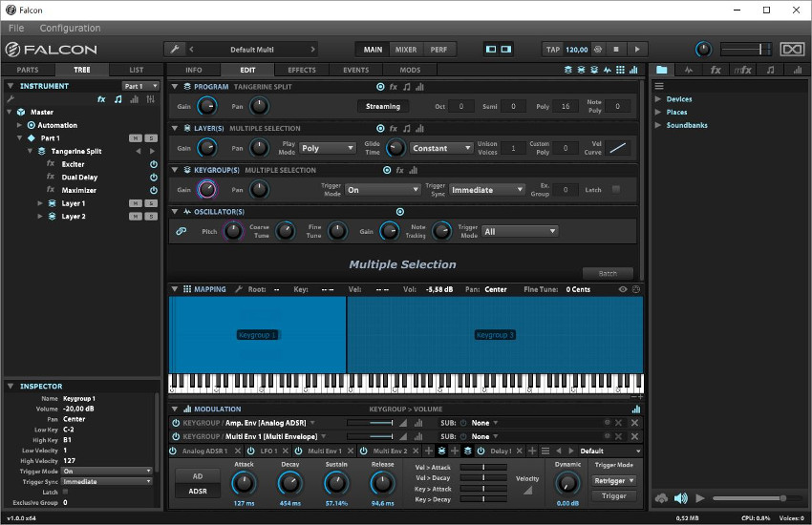Open the Part 1 selector dropdown
Image resolution: width=812 pixels, height=525 pixels.
(x=140, y=86)
